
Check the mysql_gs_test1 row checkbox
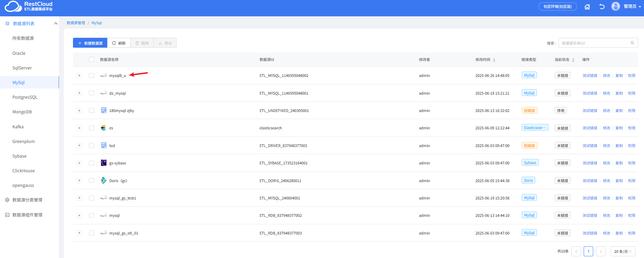click(91, 198)
